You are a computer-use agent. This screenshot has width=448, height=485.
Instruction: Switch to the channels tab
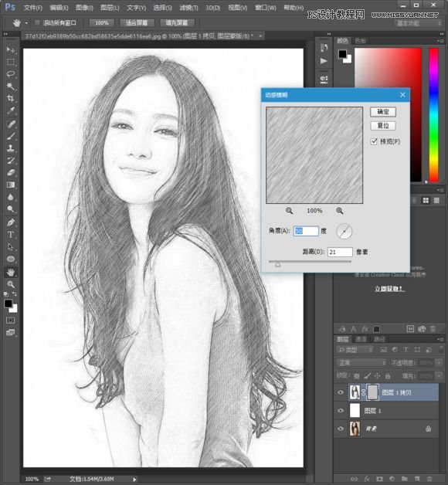361,339
